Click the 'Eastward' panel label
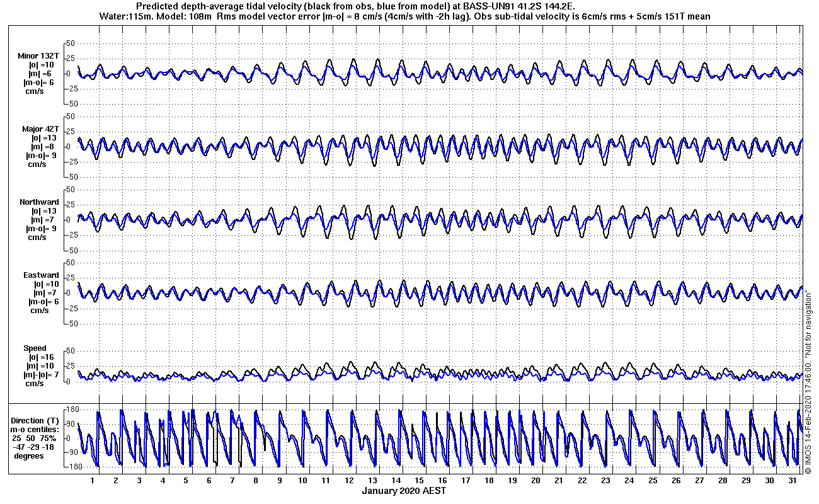This screenshot has width=819, height=504. click(x=41, y=275)
